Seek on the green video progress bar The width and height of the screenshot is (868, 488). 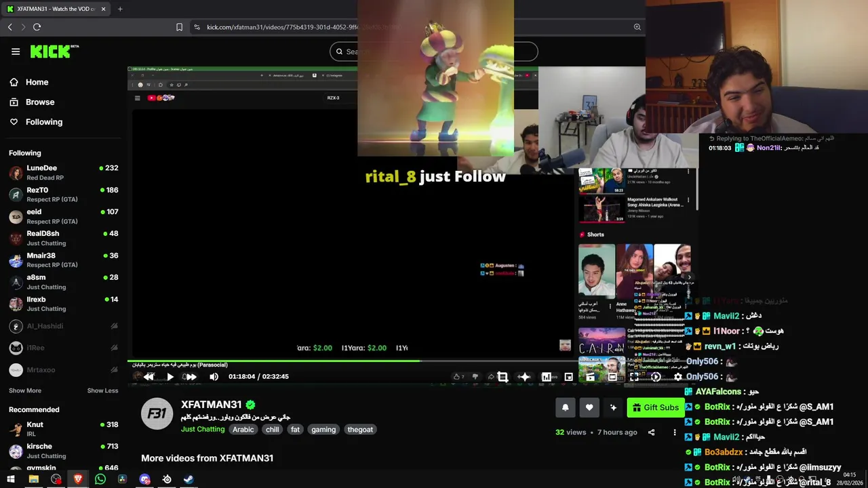pos(352,361)
